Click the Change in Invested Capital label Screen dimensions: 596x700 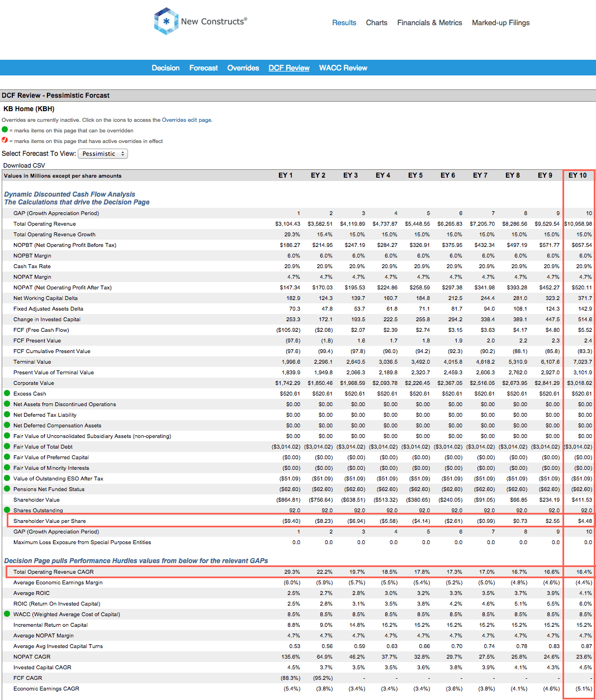[x=47, y=320]
